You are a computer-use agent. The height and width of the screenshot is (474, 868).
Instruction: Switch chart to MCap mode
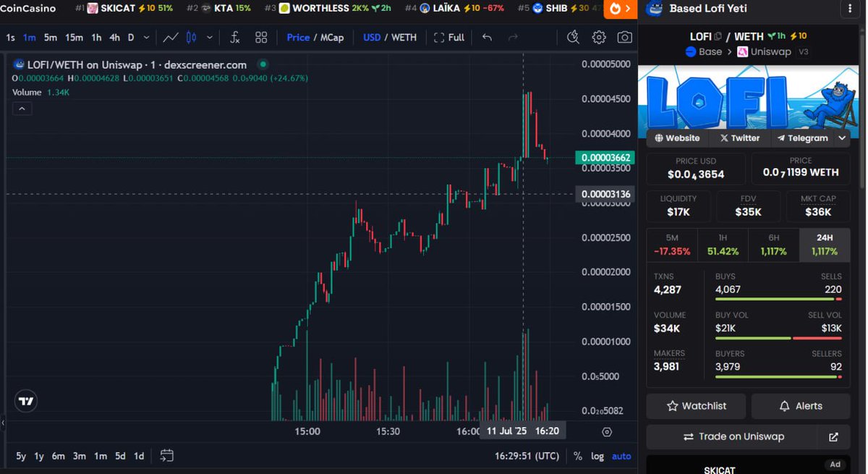[x=332, y=38]
